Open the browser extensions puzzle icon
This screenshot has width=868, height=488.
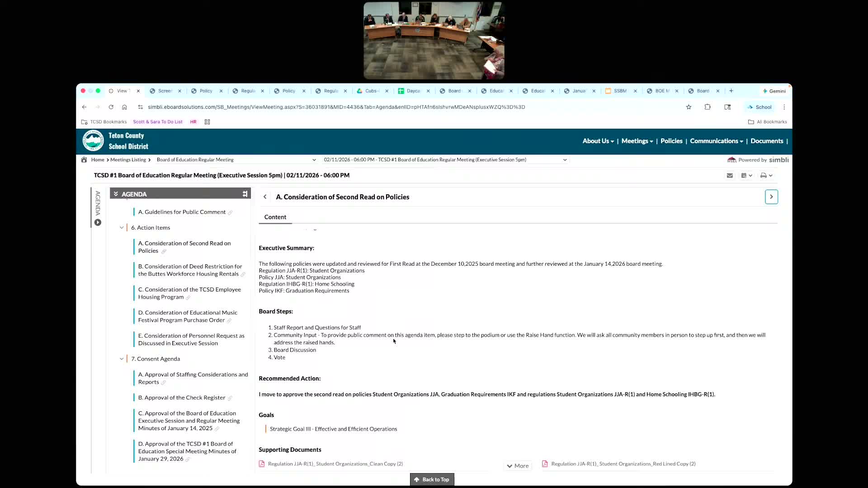pos(708,107)
